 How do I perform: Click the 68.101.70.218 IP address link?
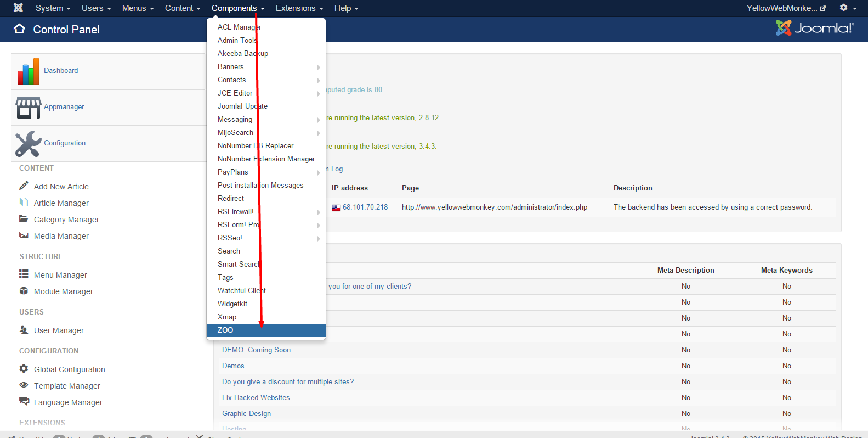tap(365, 207)
